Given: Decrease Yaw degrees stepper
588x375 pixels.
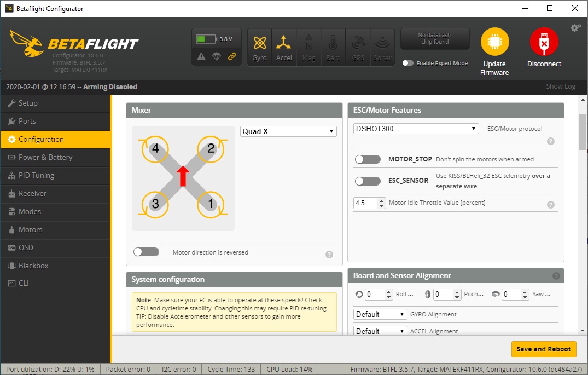Looking at the screenshot, I should pos(525,297).
